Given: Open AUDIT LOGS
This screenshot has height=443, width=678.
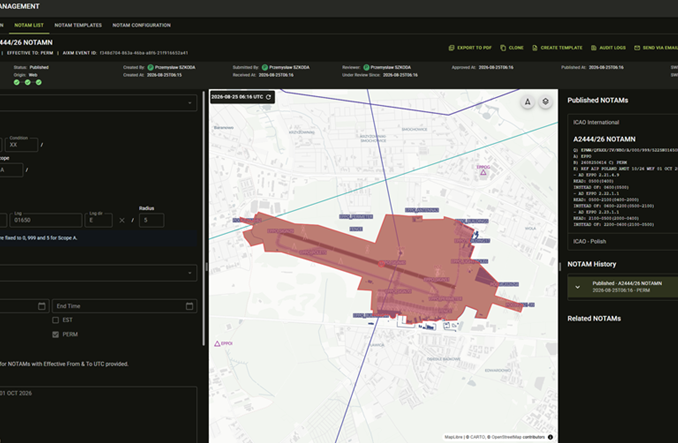Looking at the screenshot, I should (x=608, y=48).
